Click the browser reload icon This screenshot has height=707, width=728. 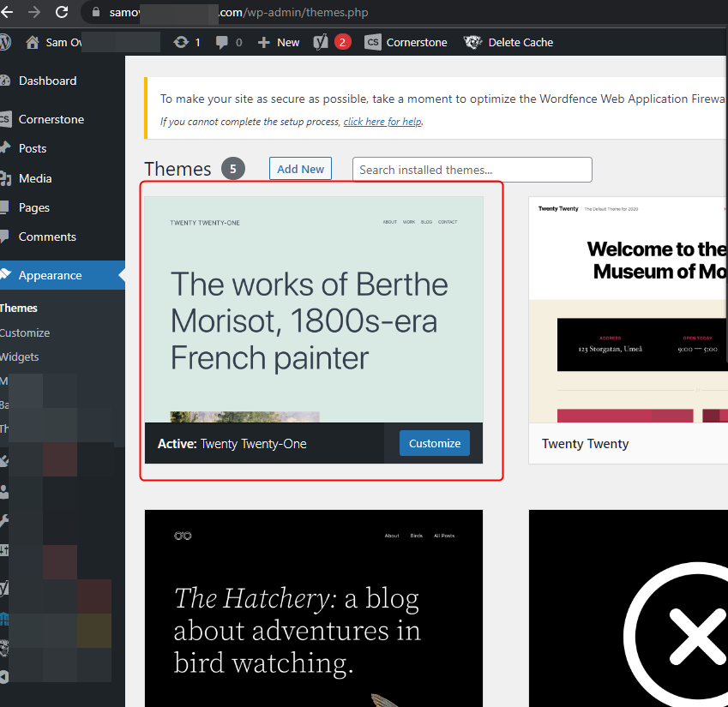62,13
